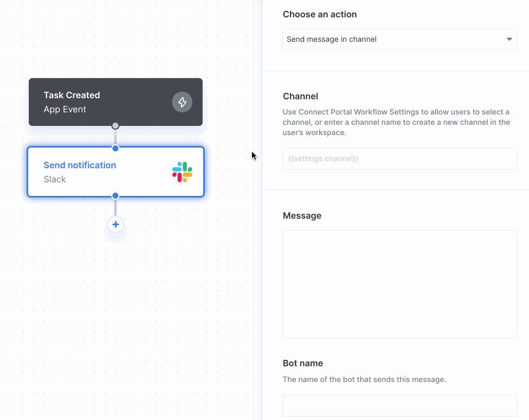Click the Channel input showing settings.channel placeholder

400,158
